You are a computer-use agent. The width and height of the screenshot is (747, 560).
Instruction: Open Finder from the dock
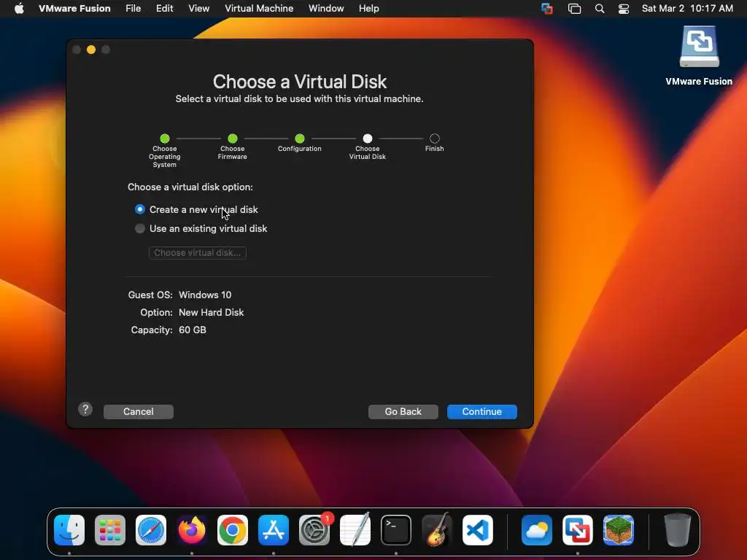(69, 529)
